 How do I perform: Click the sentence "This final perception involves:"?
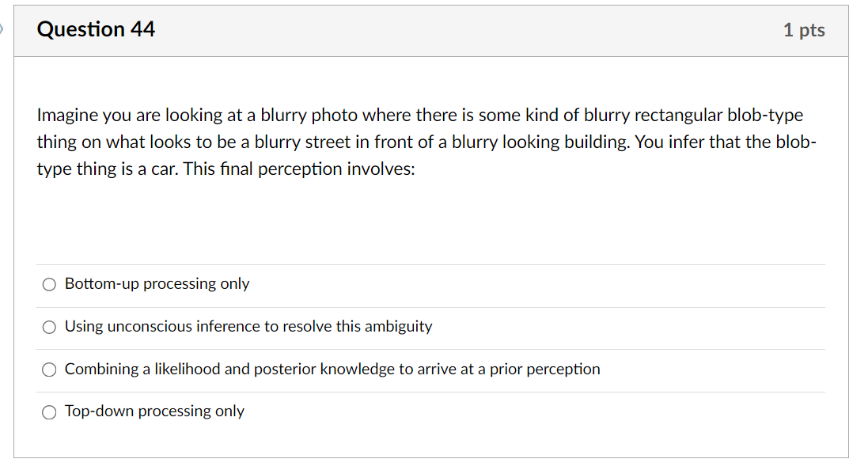pos(299,169)
